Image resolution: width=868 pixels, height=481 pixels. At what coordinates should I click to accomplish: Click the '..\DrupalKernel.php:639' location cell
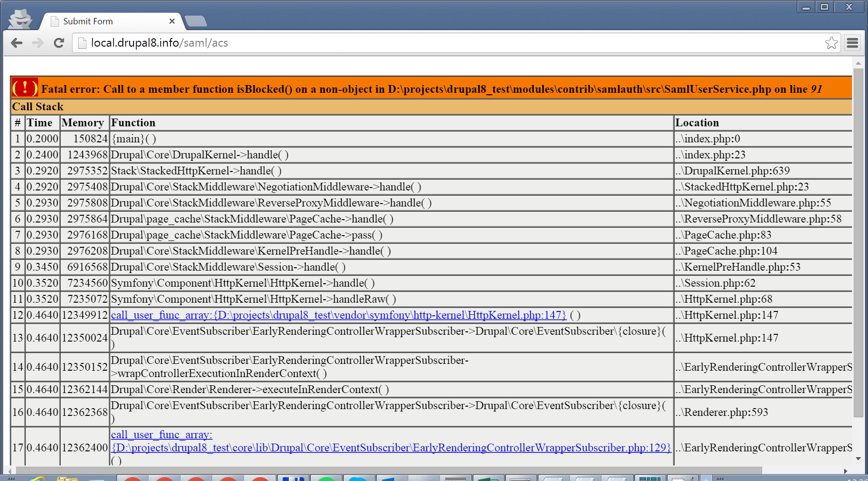point(763,171)
